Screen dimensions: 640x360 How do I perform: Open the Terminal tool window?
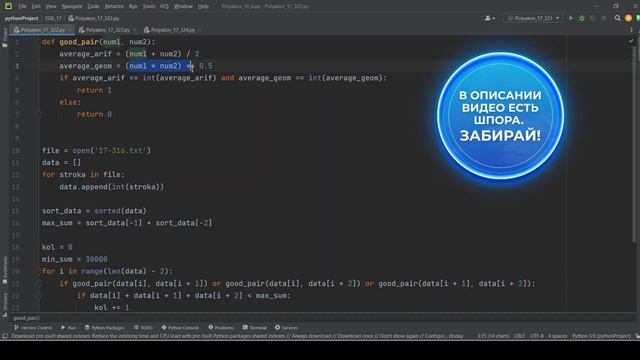[x=255, y=328]
